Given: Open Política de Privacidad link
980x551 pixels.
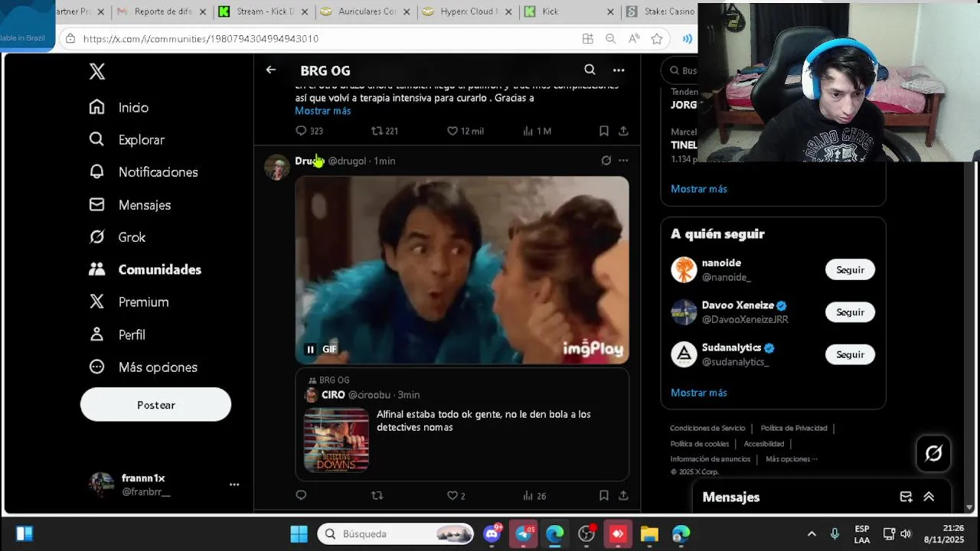Looking at the screenshot, I should [x=794, y=429].
